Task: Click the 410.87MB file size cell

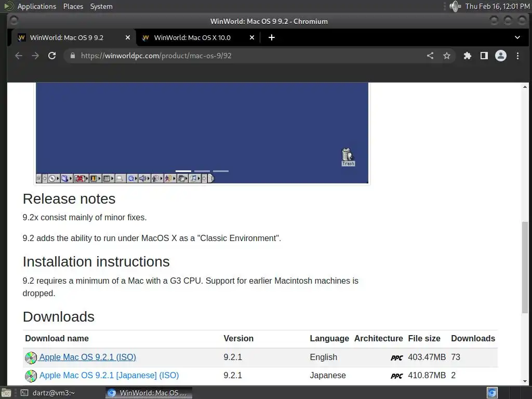Action: pos(427,375)
